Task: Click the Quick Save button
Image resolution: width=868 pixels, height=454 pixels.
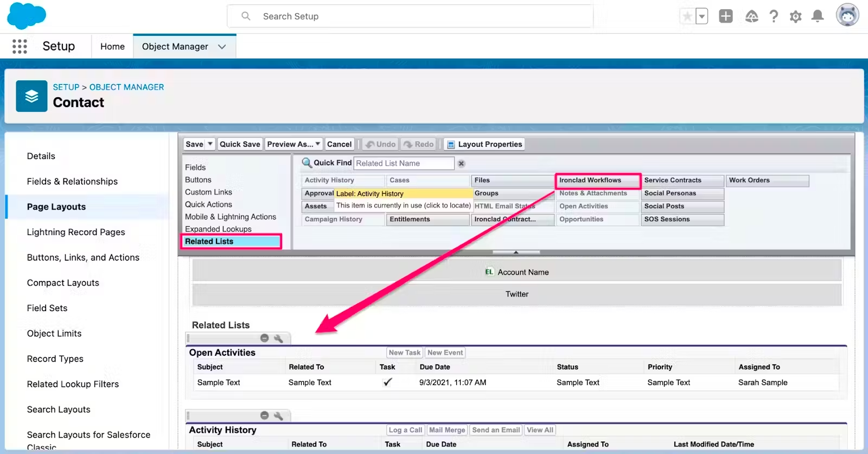Action: point(240,144)
